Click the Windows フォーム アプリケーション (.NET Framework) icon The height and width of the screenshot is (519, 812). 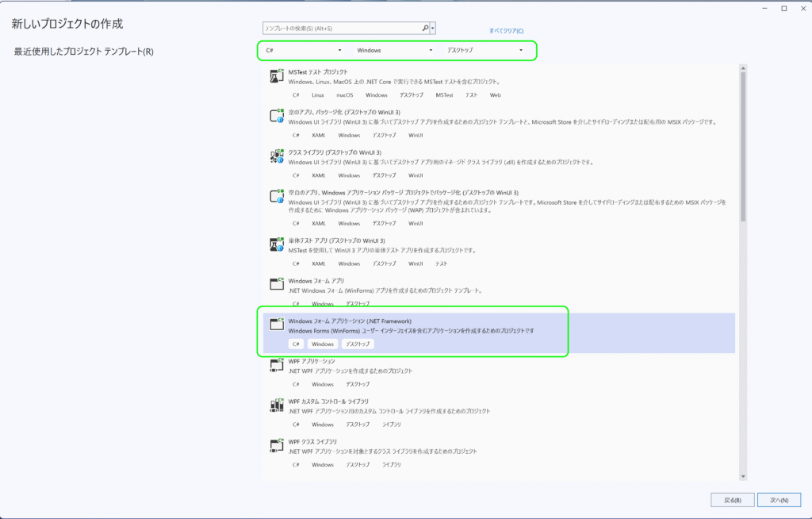coord(277,325)
